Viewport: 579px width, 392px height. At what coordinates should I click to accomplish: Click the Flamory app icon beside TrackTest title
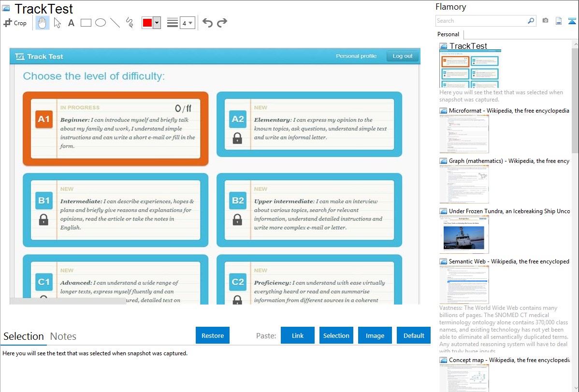[x=6, y=9]
